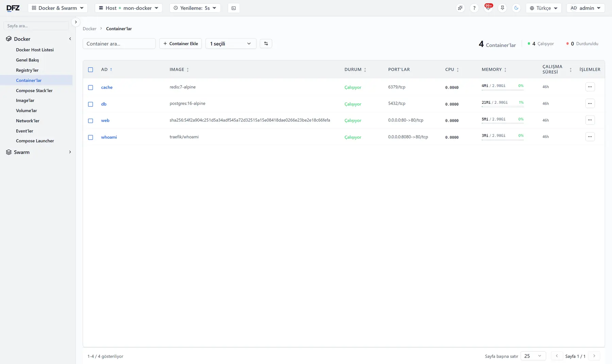The image size is (612, 364).
Task: Open the web container link
Action: coord(105,120)
